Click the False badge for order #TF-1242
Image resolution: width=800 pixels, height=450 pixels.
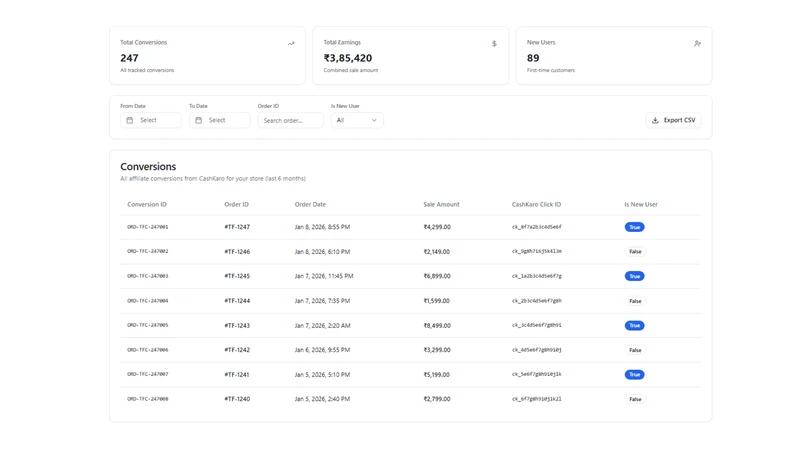coord(635,350)
